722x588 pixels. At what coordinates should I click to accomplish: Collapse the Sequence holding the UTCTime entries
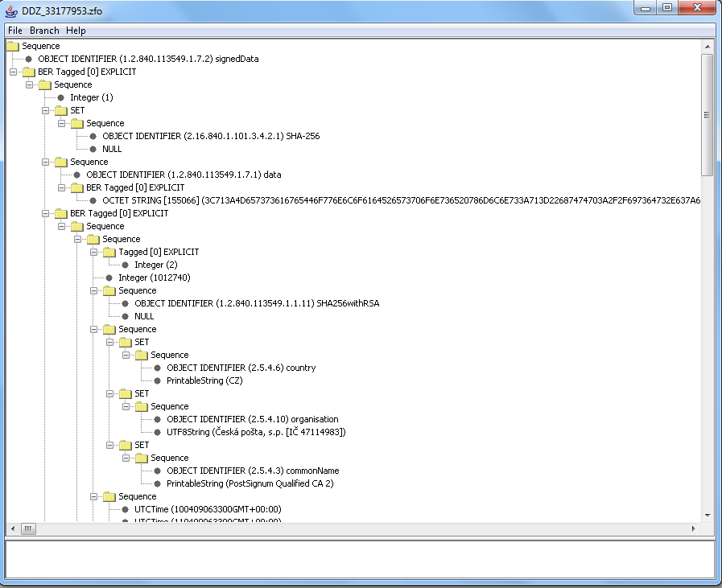coord(94,496)
